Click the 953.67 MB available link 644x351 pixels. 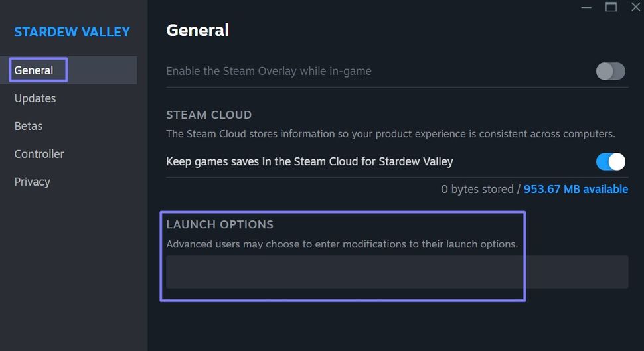[x=576, y=190]
